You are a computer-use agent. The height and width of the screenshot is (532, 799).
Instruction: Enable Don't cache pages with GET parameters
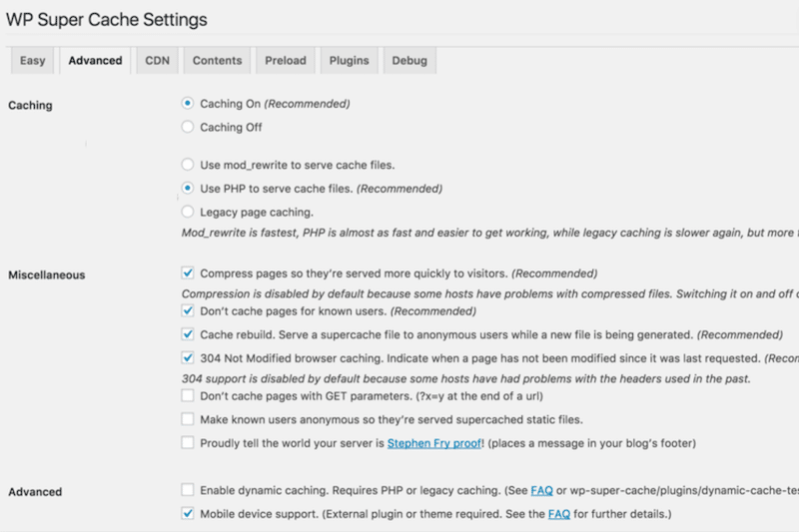pyautogui.click(x=188, y=395)
